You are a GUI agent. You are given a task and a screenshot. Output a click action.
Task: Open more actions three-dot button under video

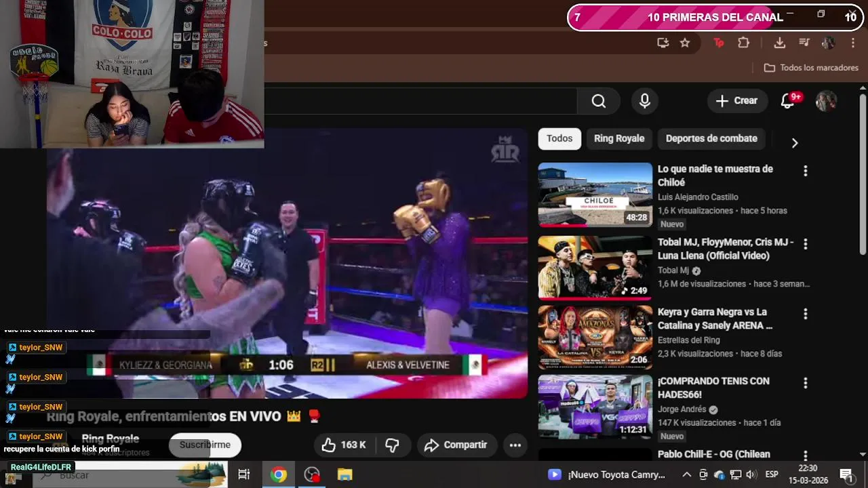(x=515, y=445)
